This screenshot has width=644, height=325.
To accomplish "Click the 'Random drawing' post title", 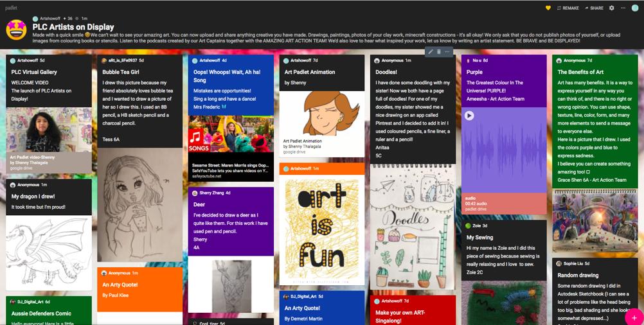I will coord(578,276).
